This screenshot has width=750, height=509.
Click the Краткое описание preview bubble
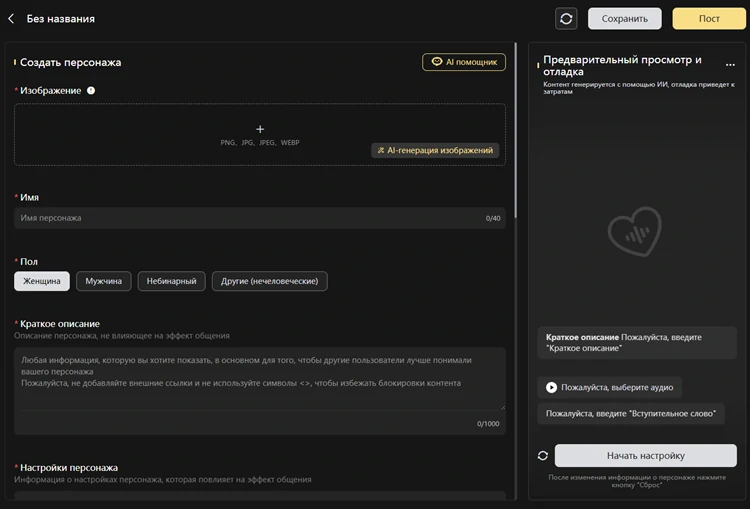pyautogui.click(x=637, y=343)
